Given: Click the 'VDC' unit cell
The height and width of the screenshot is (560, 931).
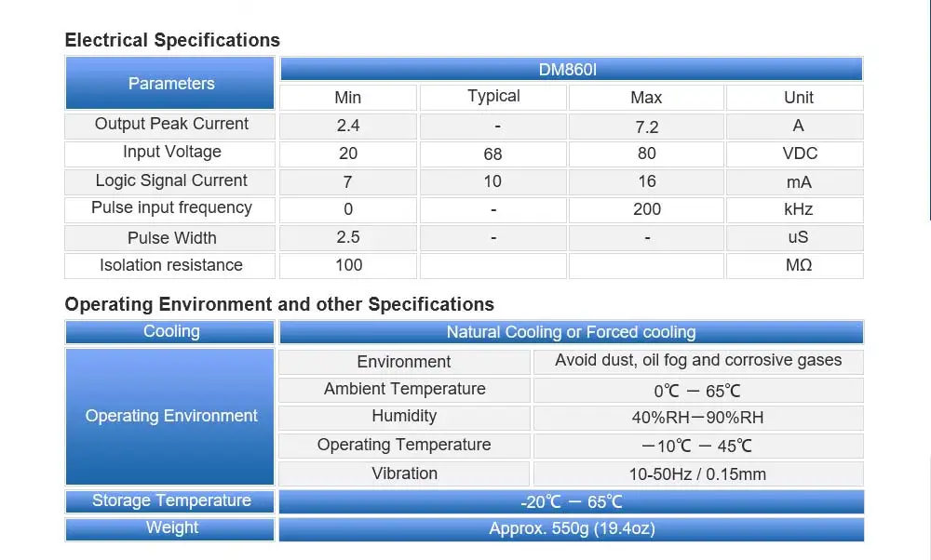Looking at the screenshot, I should pyautogui.click(x=794, y=153).
